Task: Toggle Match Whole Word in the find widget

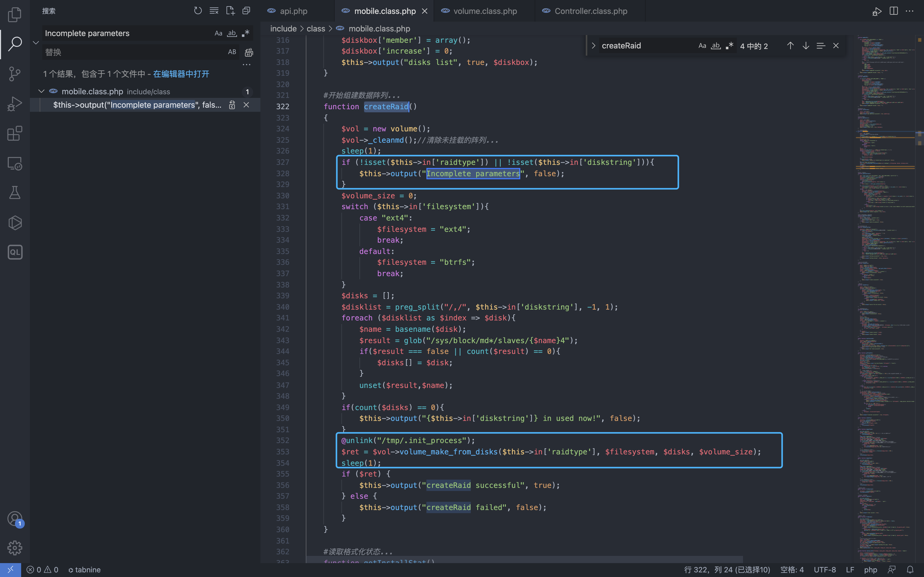Action: tap(715, 46)
